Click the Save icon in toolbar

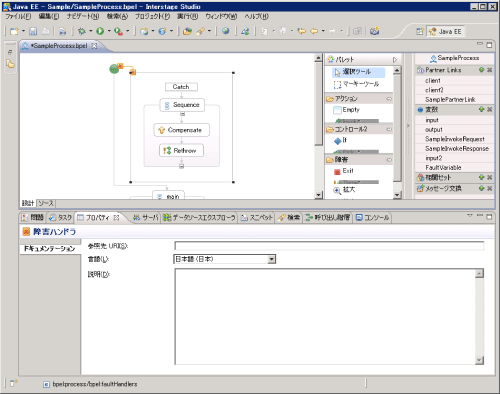33,31
